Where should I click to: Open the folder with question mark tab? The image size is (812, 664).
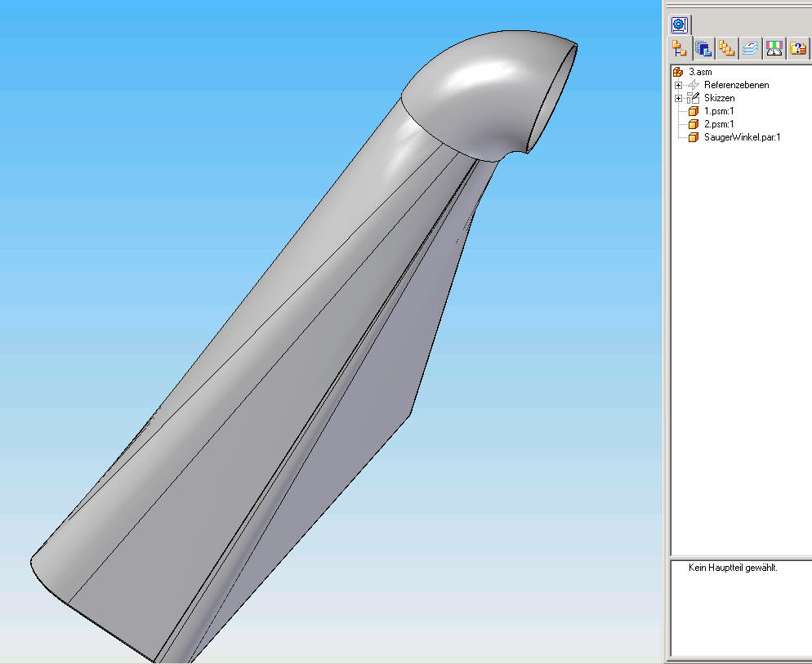click(798, 49)
